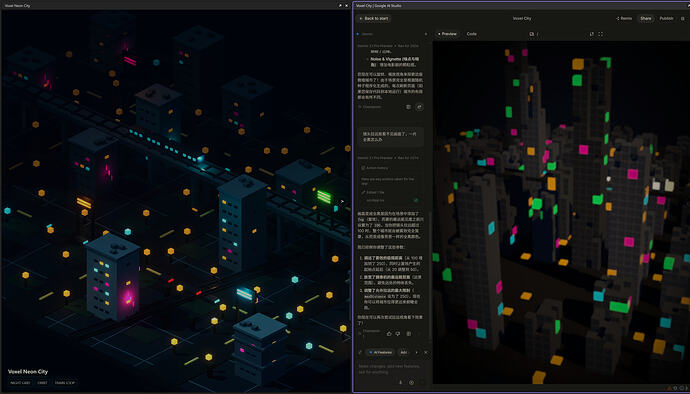The image size is (690, 394).
Task: Switch to the Code tab
Action: 471,34
